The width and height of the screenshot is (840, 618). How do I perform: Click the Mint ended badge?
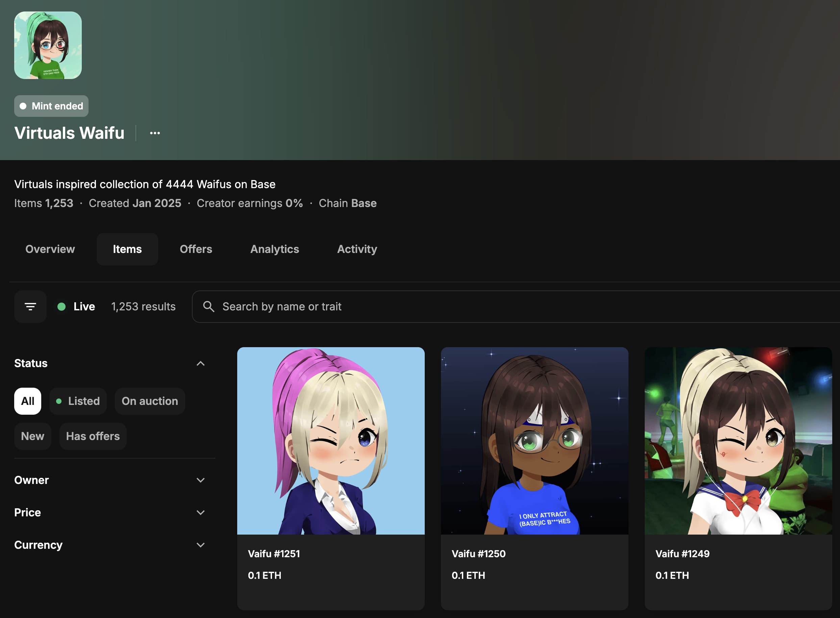pos(51,106)
